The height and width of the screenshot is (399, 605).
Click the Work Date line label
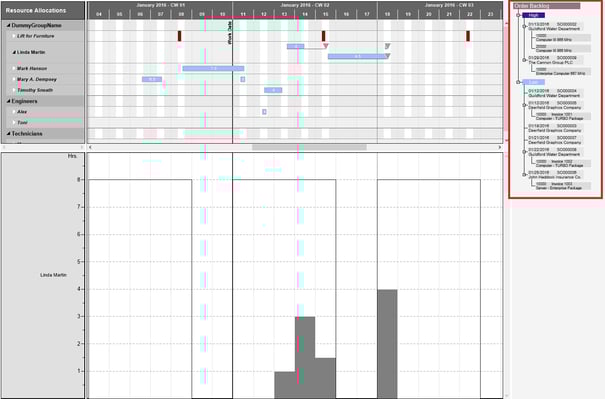tap(230, 33)
